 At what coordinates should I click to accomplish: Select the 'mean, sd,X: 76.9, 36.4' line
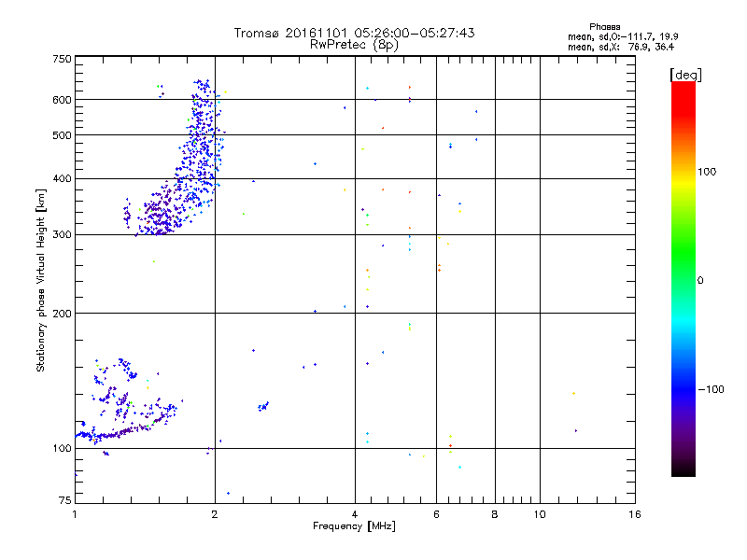point(621,47)
